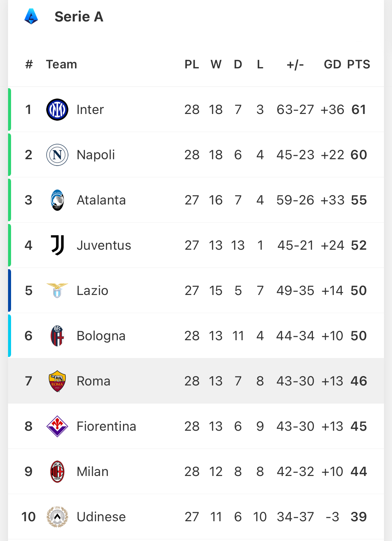Tap the Bologna club badge
This screenshot has height=541, width=392.
(57, 336)
